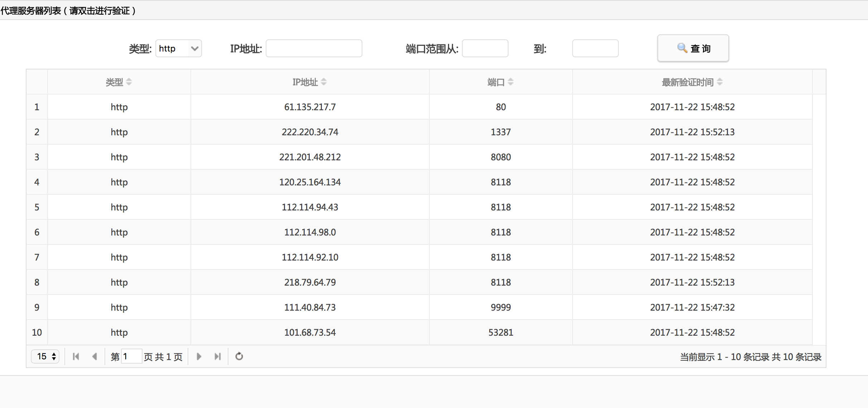Select the row with port 53281
Image resolution: width=868 pixels, height=408 pixels.
click(501, 332)
